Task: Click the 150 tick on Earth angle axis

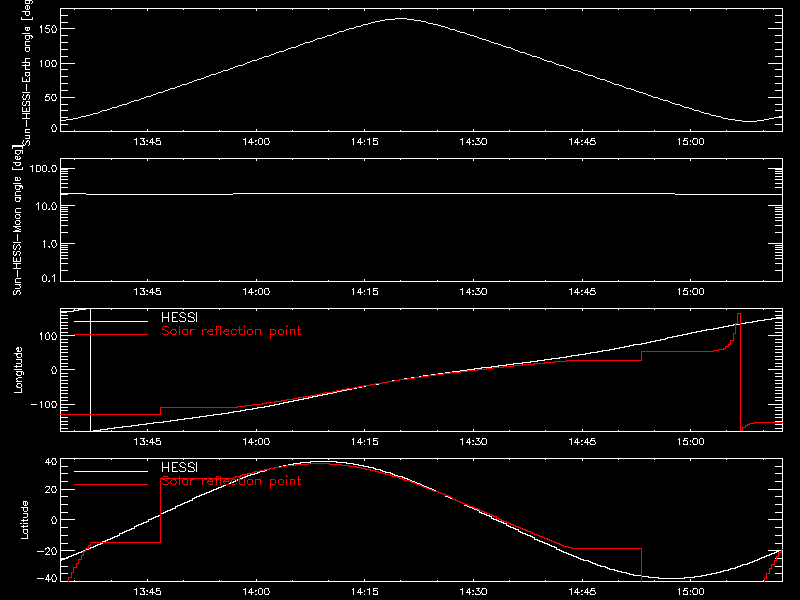Action: click(x=48, y=29)
